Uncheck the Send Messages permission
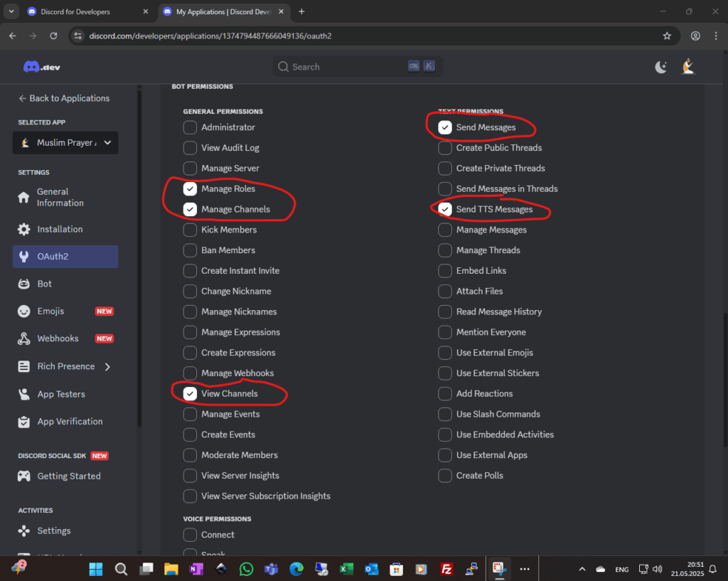Screen dimensions: 728x581 [445, 127]
